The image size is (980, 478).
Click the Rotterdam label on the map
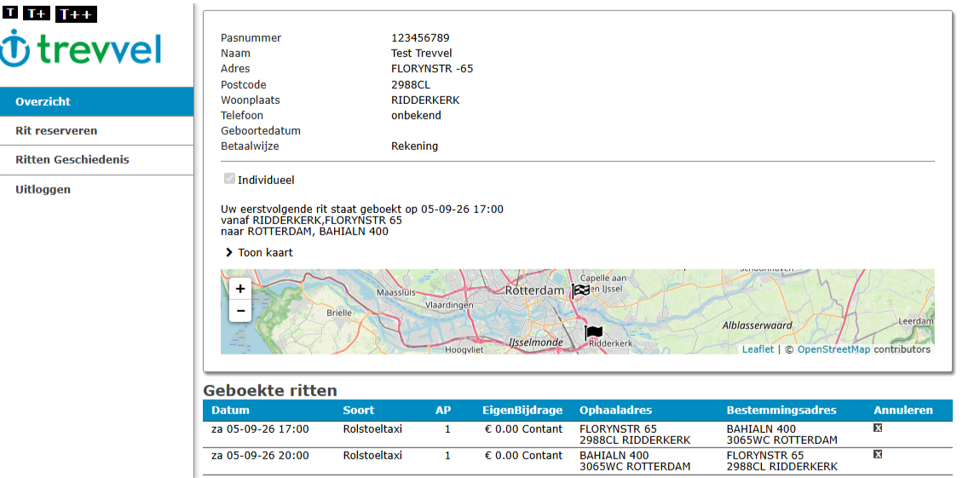(x=534, y=291)
